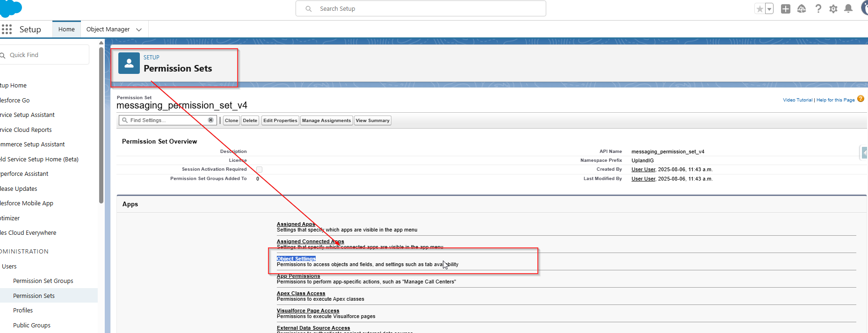Click in the Search Setup field
This screenshot has height=333, width=868.
click(421, 9)
